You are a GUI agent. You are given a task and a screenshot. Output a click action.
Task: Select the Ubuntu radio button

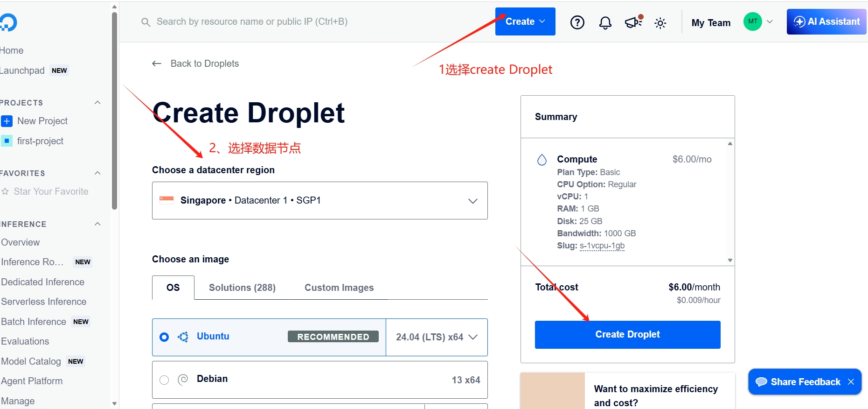coord(164,337)
